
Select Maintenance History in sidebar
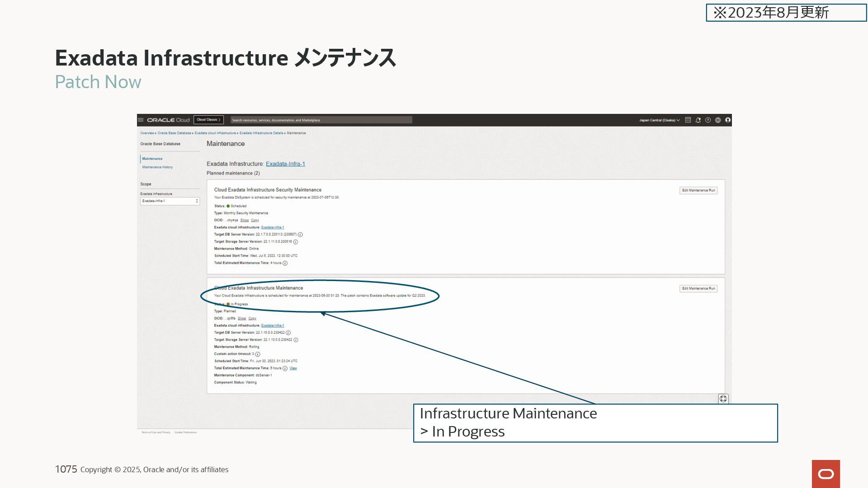click(x=157, y=167)
